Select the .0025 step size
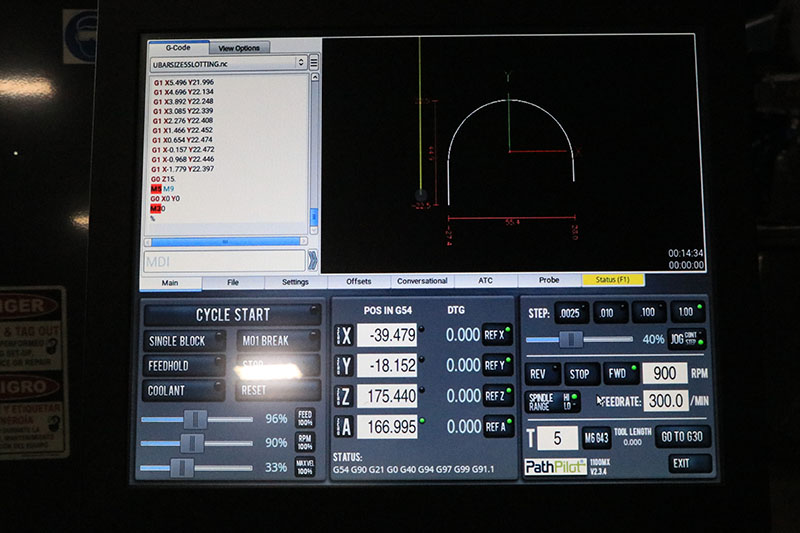This screenshot has height=533, width=800. tap(572, 313)
